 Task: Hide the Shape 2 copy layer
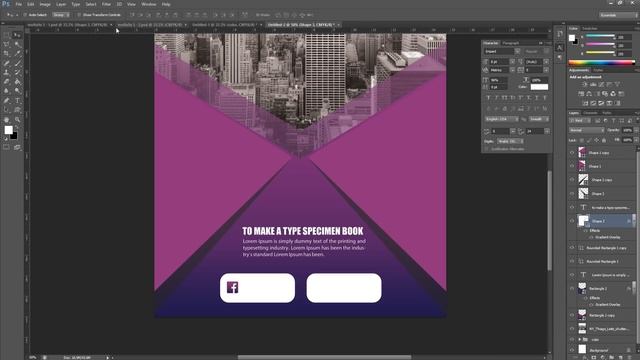pyautogui.click(x=571, y=180)
